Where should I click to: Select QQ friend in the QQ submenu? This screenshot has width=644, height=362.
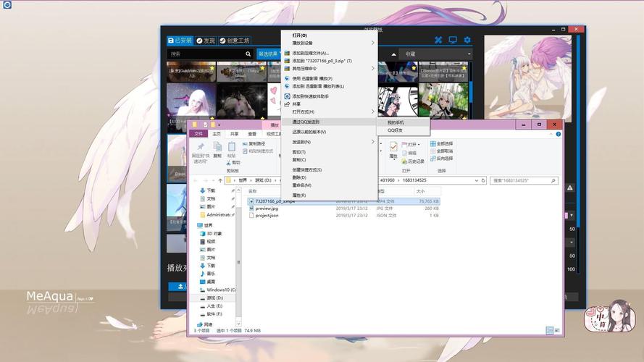click(x=403, y=130)
